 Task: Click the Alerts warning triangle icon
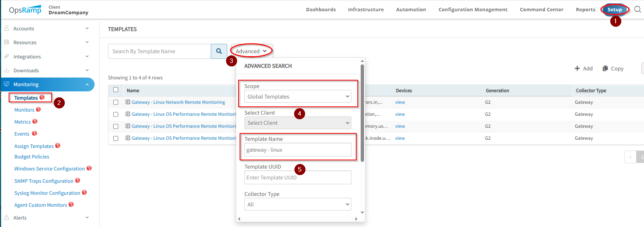(6, 217)
